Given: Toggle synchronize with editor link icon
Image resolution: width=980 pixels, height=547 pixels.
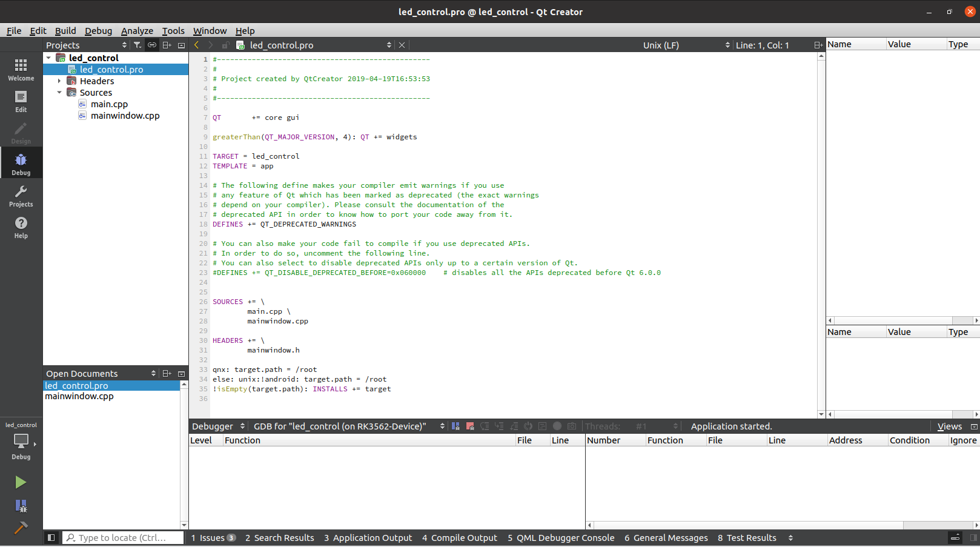Looking at the screenshot, I should coord(151,45).
